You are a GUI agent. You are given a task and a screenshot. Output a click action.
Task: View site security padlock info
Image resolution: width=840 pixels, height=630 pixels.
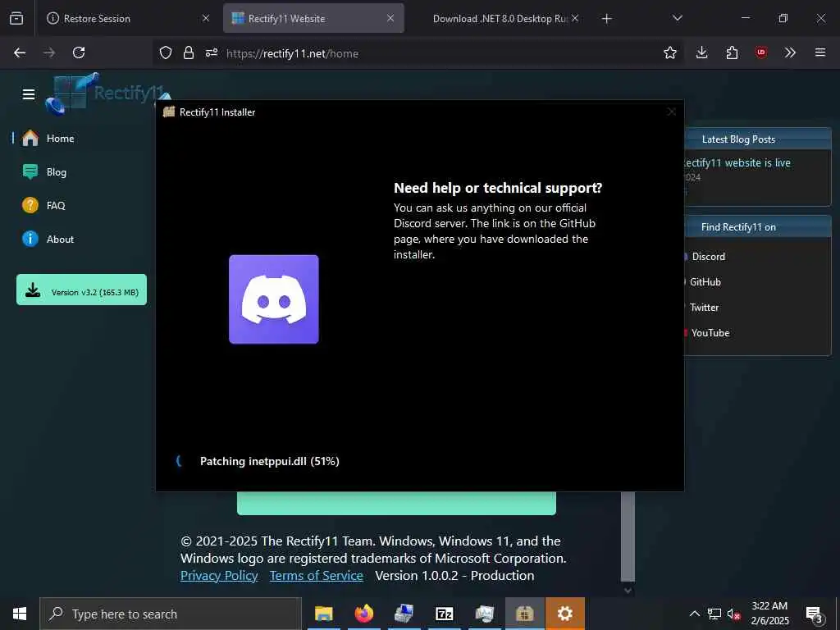[x=189, y=52]
